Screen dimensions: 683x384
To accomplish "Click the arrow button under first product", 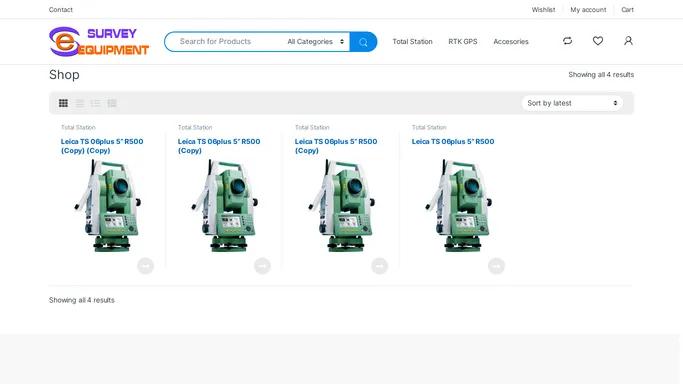I will (145, 266).
